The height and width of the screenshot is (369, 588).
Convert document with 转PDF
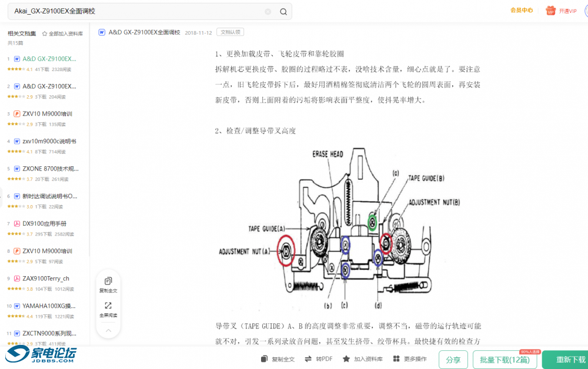click(x=318, y=359)
